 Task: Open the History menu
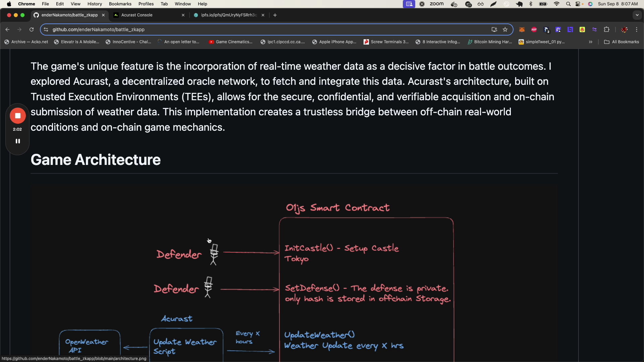click(x=95, y=4)
